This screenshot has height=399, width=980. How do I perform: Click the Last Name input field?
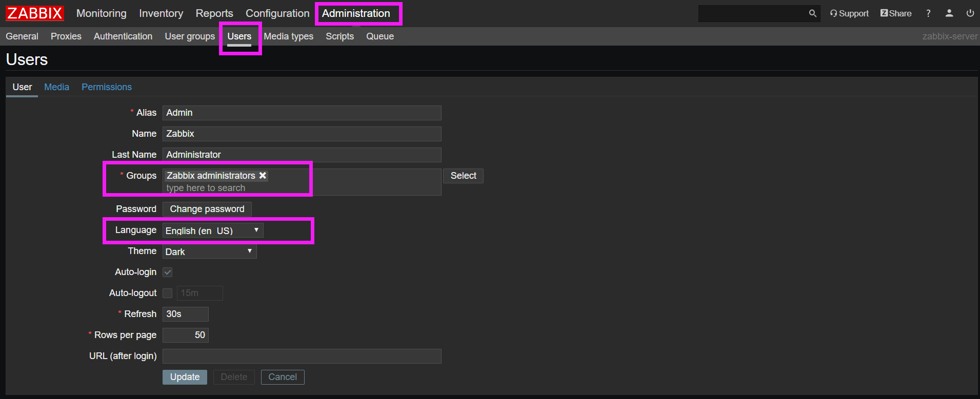pos(302,155)
